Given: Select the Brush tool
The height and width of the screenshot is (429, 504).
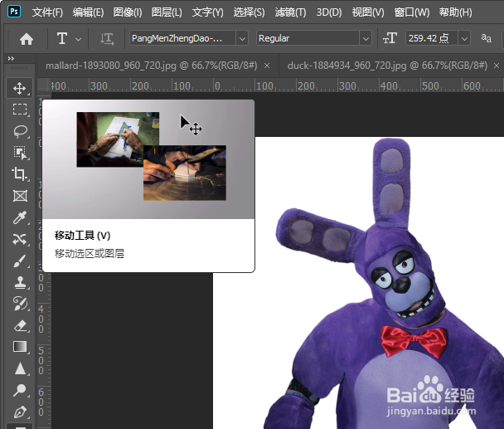Looking at the screenshot, I should point(20,261).
